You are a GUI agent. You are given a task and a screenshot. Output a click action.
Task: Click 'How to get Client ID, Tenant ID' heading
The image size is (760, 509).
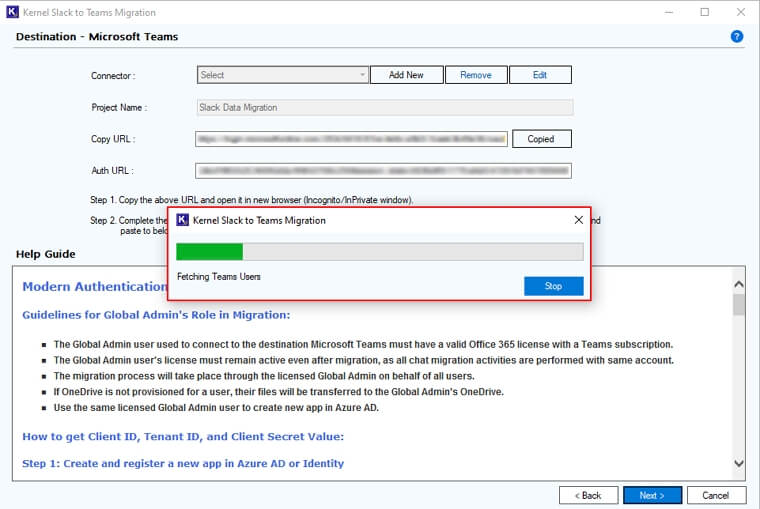pos(183,436)
